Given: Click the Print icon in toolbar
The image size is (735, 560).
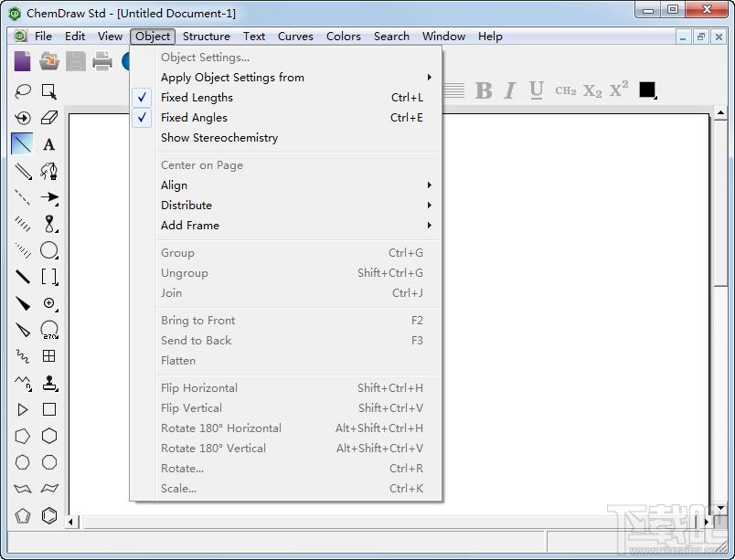Looking at the screenshot, I should pos(102,61).
